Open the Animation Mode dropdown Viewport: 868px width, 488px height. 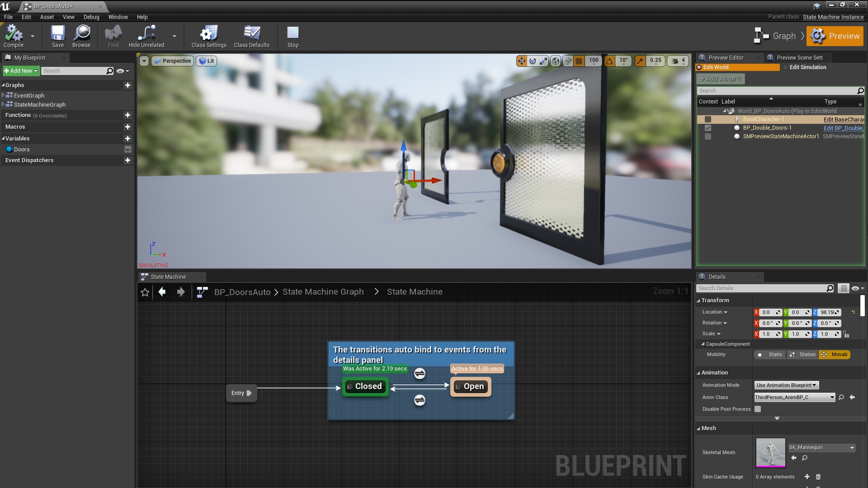[x=786, y=385]
